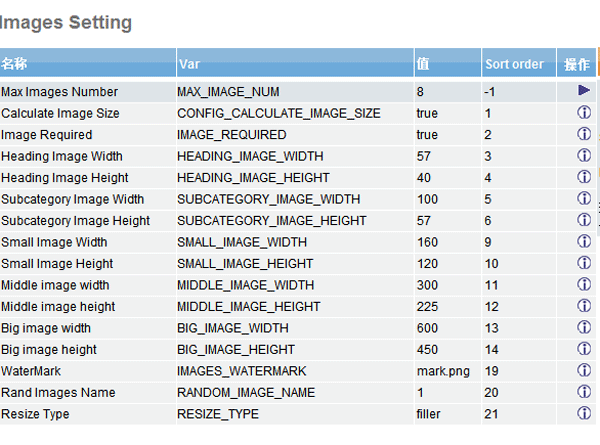Click the Sort order column header

tap(514, 64)
